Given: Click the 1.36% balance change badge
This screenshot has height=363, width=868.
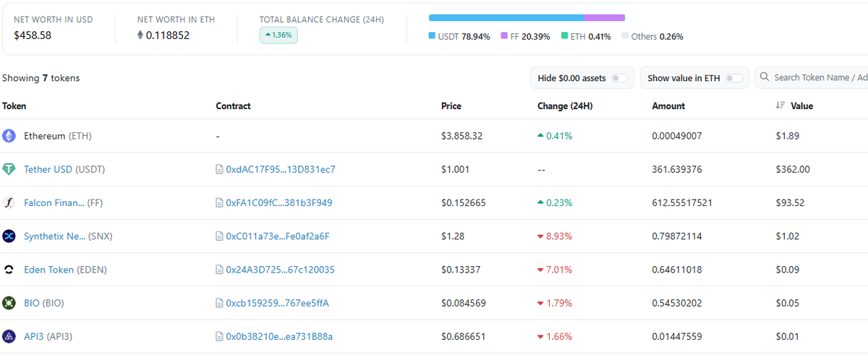Looking at the screenshot, I should (x=278, y=35).
